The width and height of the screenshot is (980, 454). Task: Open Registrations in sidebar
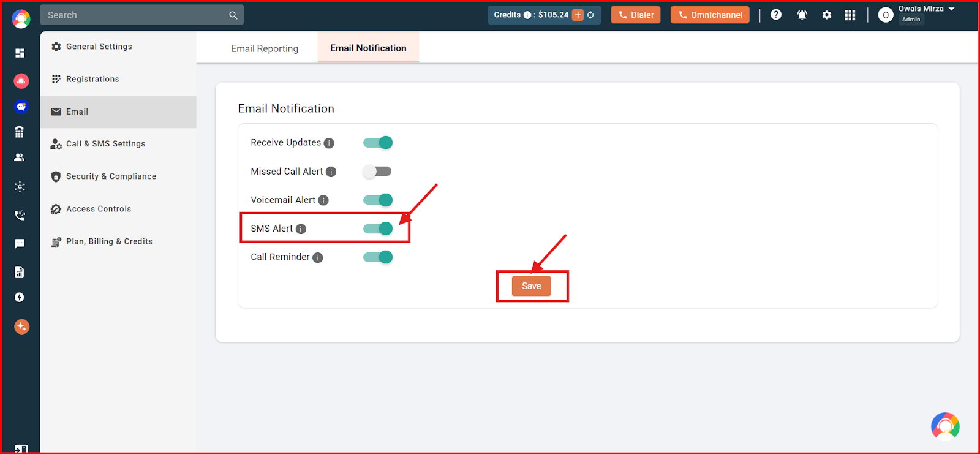click(x=118, y=79)
